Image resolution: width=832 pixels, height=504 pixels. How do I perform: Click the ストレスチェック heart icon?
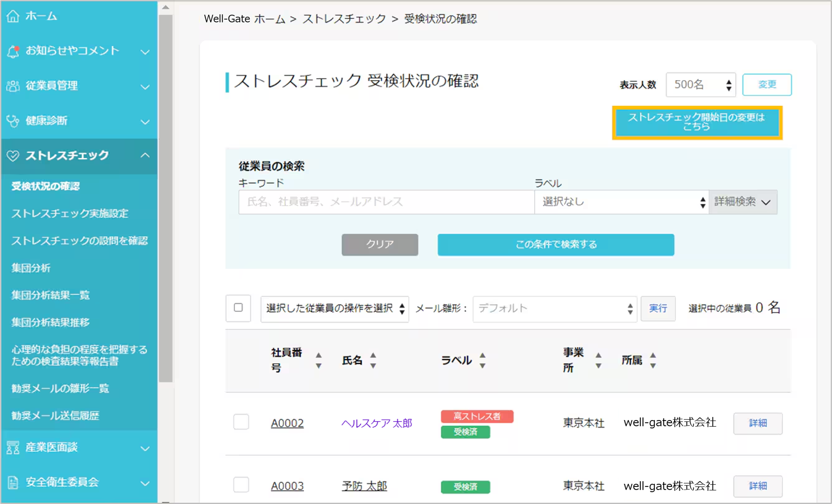point(13,156)
